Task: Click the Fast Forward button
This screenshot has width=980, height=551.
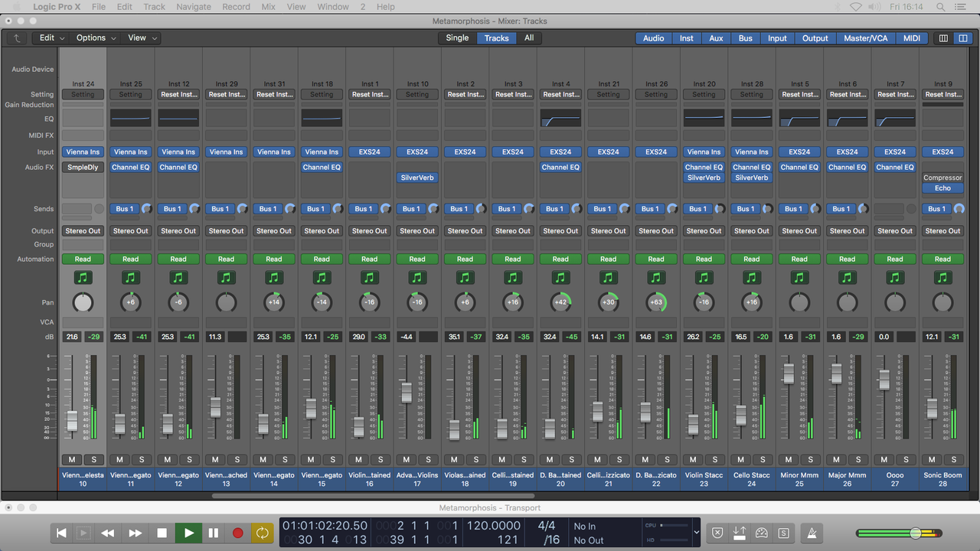Action: (x=135, y=533)
